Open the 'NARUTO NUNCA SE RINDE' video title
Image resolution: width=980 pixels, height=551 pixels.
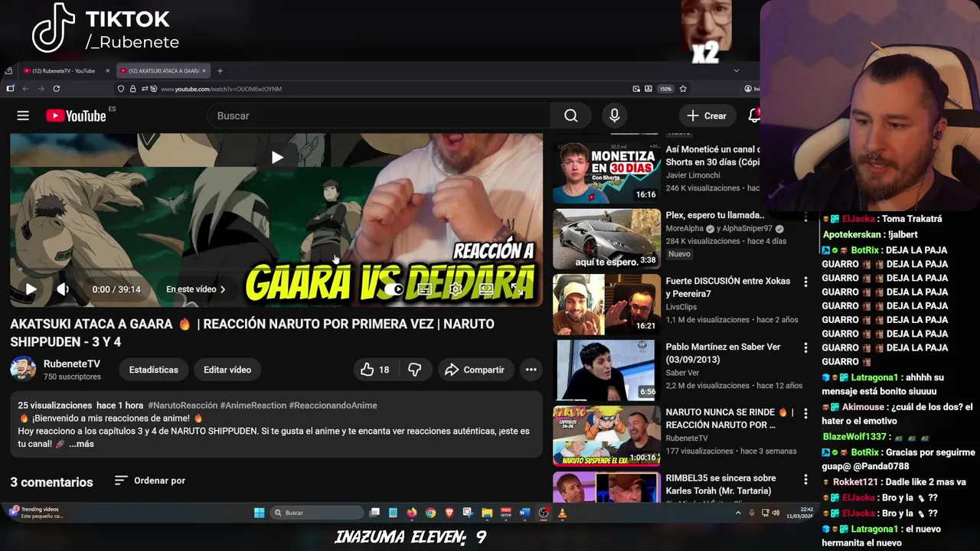point(729,419)
